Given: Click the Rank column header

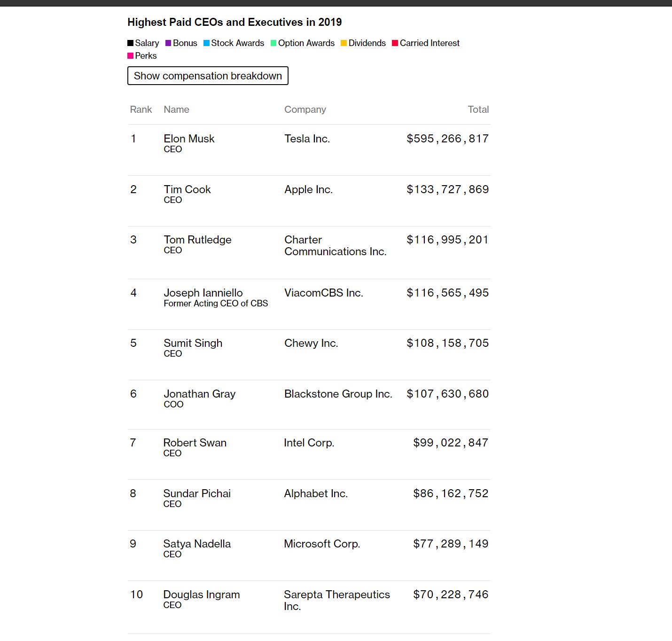Looking at the screenshot, I should tap(141, 109).
